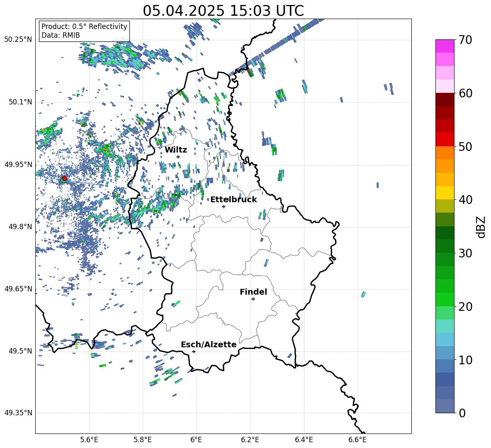Click the cross marker below Wiltz
Image resolution: width=491 pixels, height=448 pixels.
(178, 157)
